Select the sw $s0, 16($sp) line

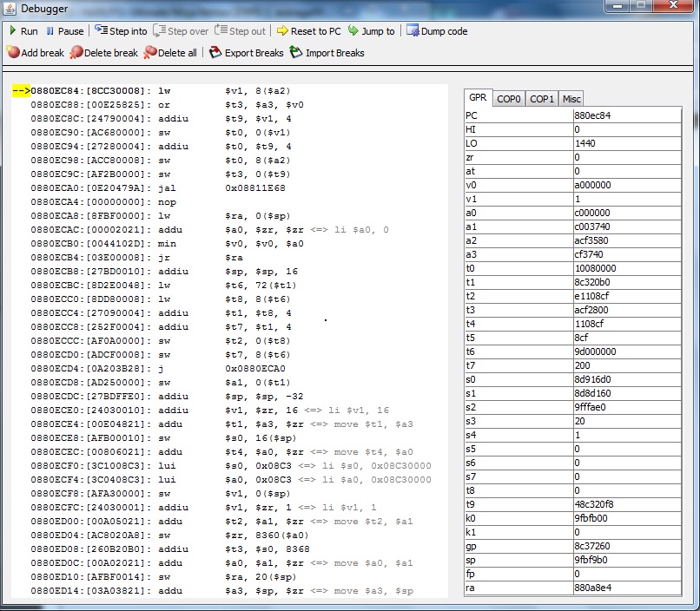pyautogui.click(x=163, y=438)
